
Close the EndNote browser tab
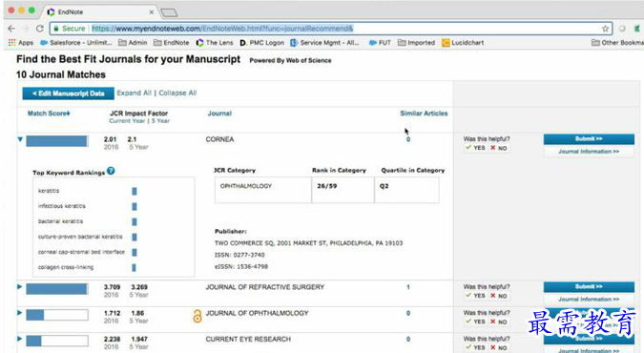click(x=151, y=12)
